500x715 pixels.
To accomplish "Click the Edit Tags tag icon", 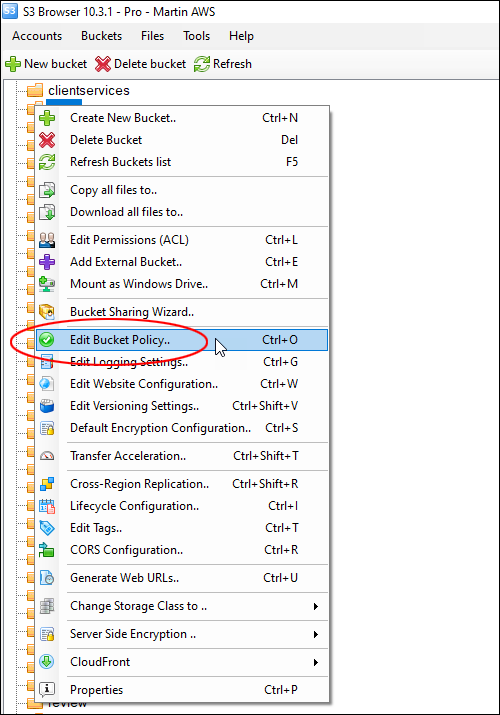I will tap(47, 528).
